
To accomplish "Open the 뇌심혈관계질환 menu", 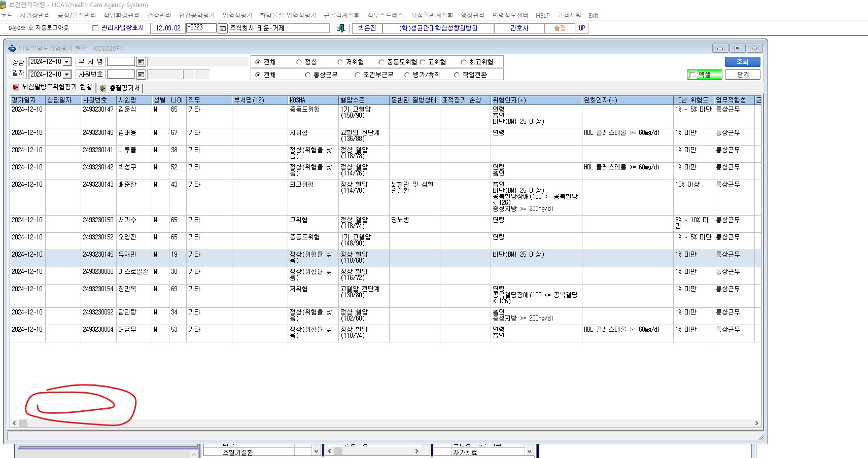I will point(432,15).
